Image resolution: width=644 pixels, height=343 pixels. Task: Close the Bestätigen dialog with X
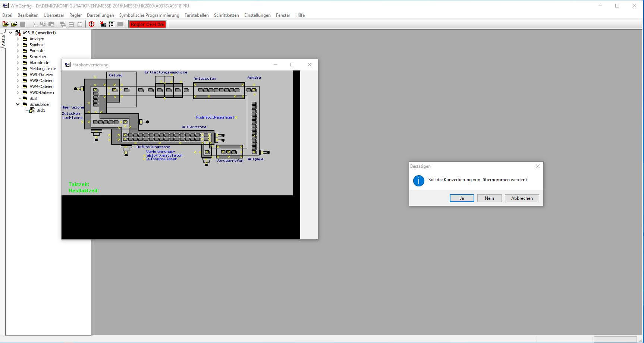(x=537, y=166)
